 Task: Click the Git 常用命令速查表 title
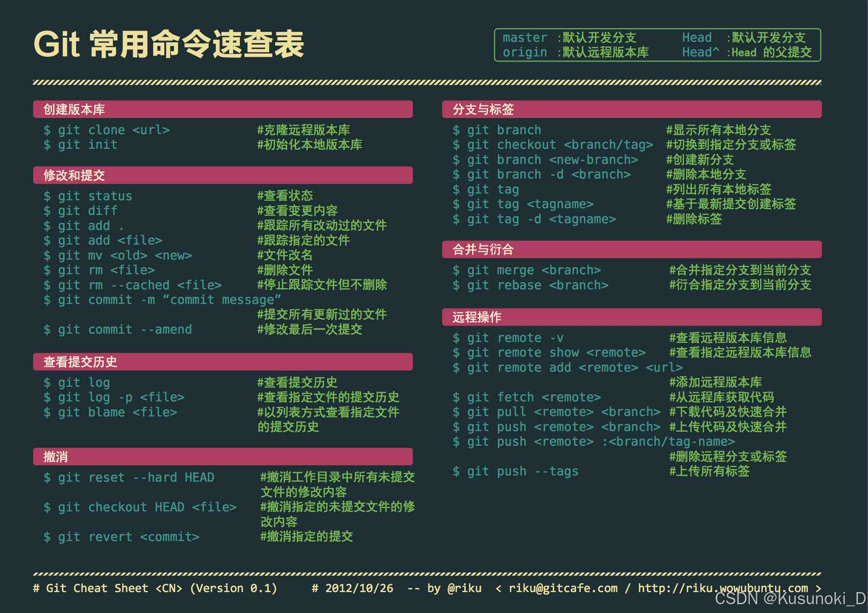[168, 44]
